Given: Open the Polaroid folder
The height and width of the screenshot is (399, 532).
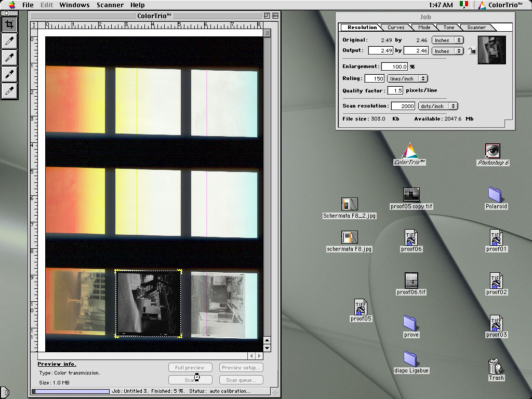Looking at the screenshot, I should tap(496, 195).
